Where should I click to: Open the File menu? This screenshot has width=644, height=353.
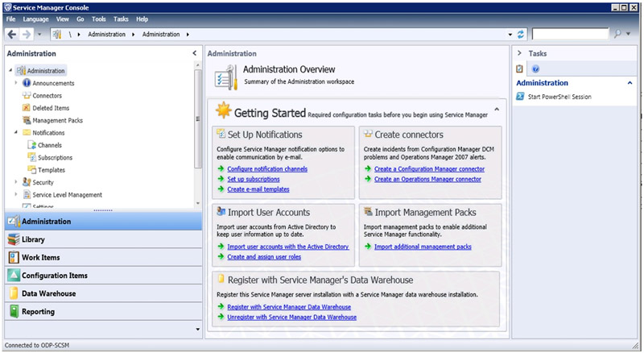[10, 19]
